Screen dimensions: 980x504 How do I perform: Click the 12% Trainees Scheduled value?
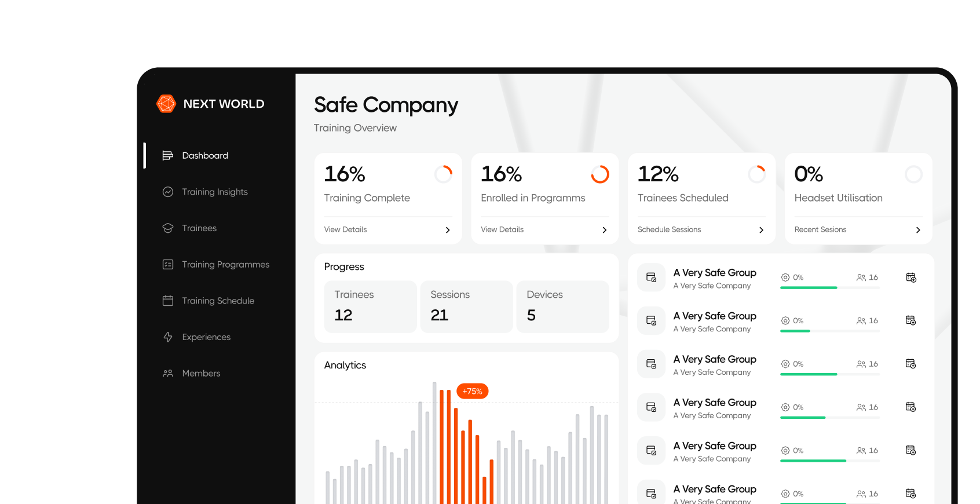point(658,174)
